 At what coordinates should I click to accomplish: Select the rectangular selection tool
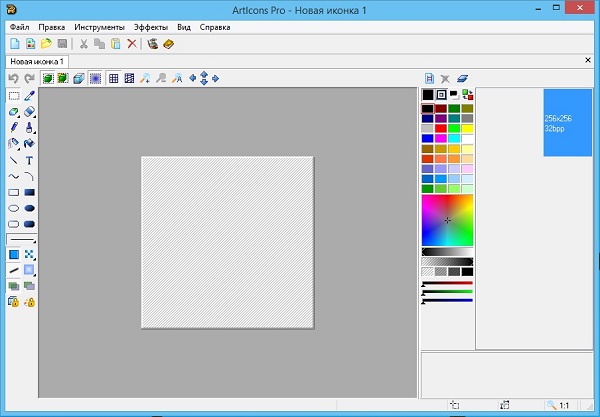(x=14, y=96)
